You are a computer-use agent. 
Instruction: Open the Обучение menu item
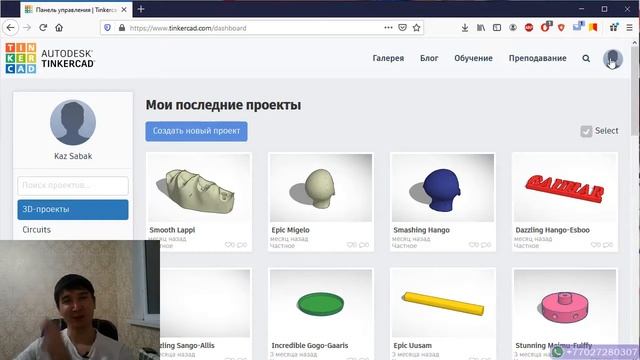[473, 58]
